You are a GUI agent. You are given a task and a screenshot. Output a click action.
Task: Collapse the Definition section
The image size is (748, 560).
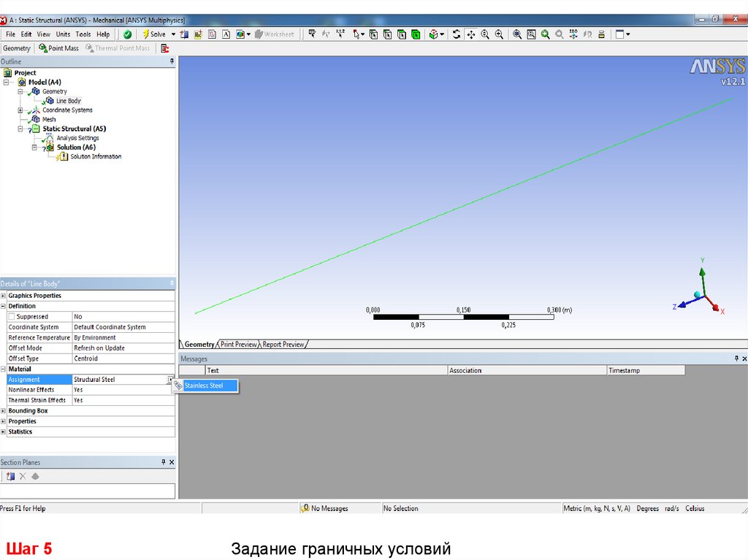pos(4,307)
